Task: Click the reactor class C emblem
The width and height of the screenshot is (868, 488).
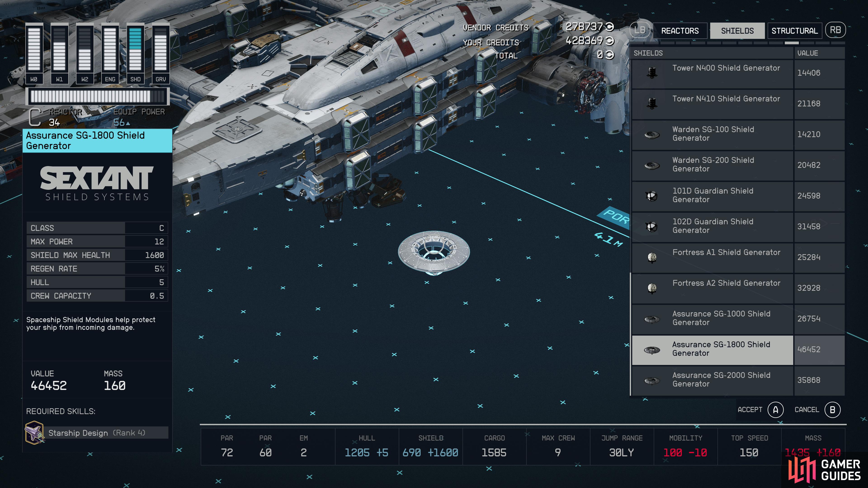Action: (35, 117)
